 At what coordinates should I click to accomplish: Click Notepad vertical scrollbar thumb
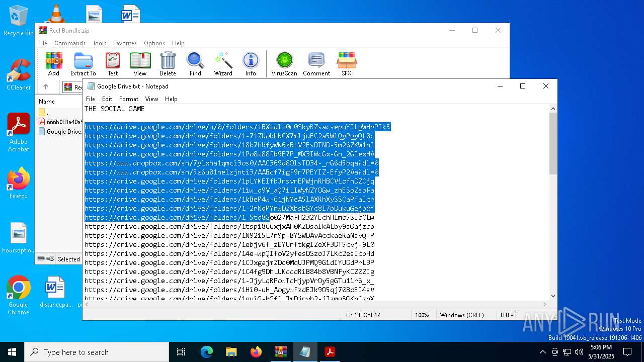pyautogui.click(x=553, y=143)
